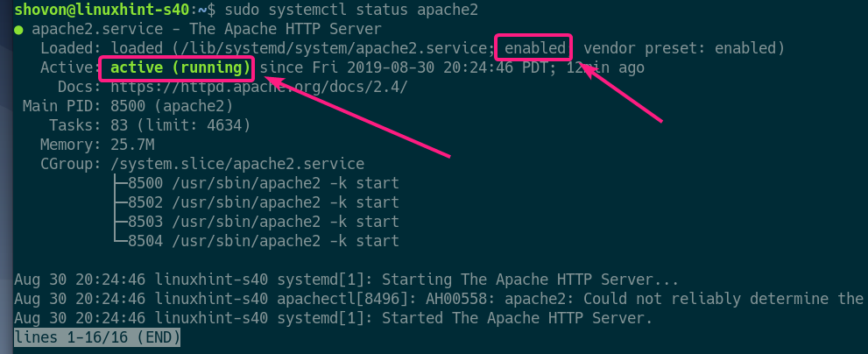
Task: Click the https://httpd.apache.org/docs/2.4/ docs URL
Action: pyautogui.click(x=255, y=87)
